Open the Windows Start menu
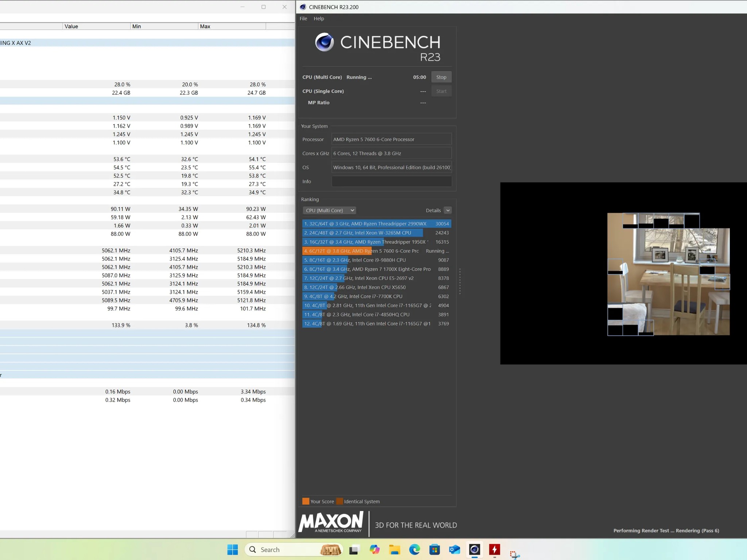Viewport: 747px width, 560px height. (232, 549)
